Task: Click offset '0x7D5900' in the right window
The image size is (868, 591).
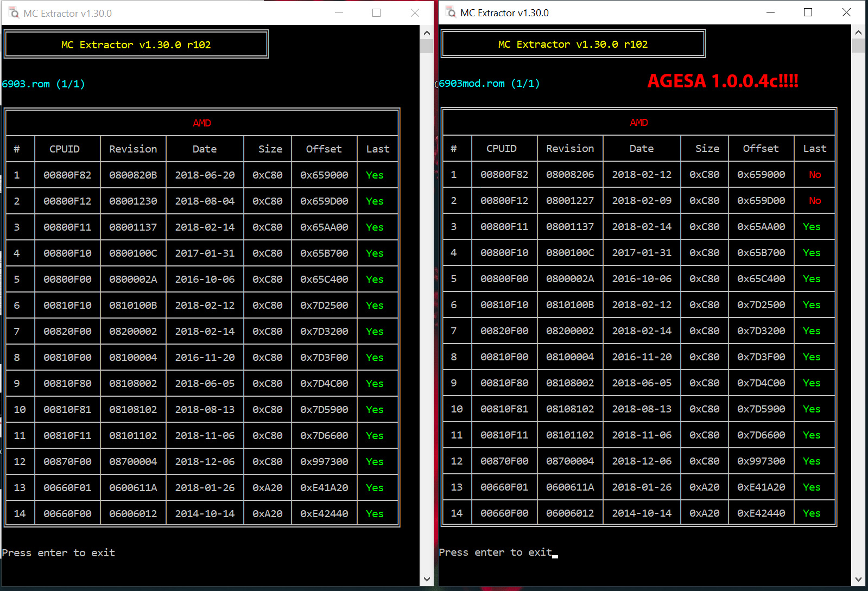Action: tap(761, 409)
